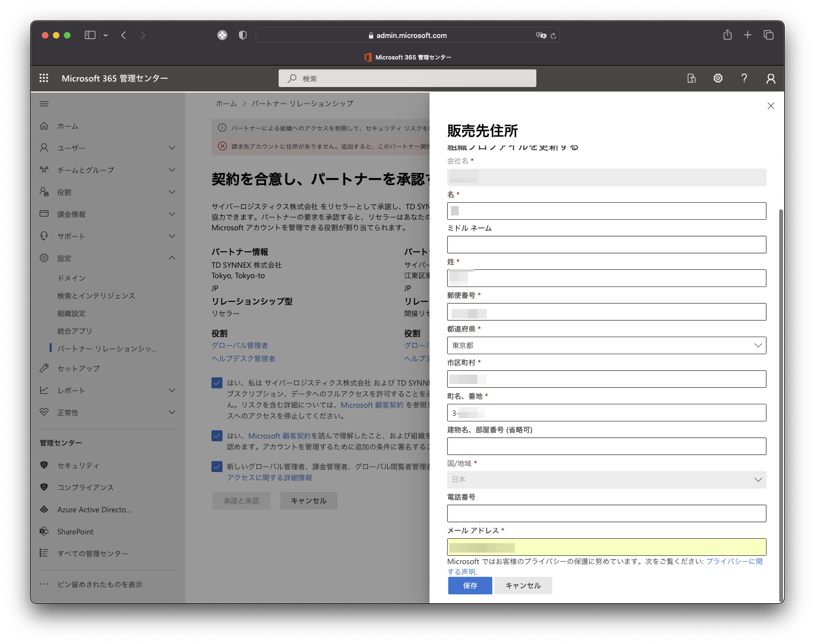Viewport: 815px width, 644px height.
Task: Click the サポート headset icon in sidebar
Action: 44,236
